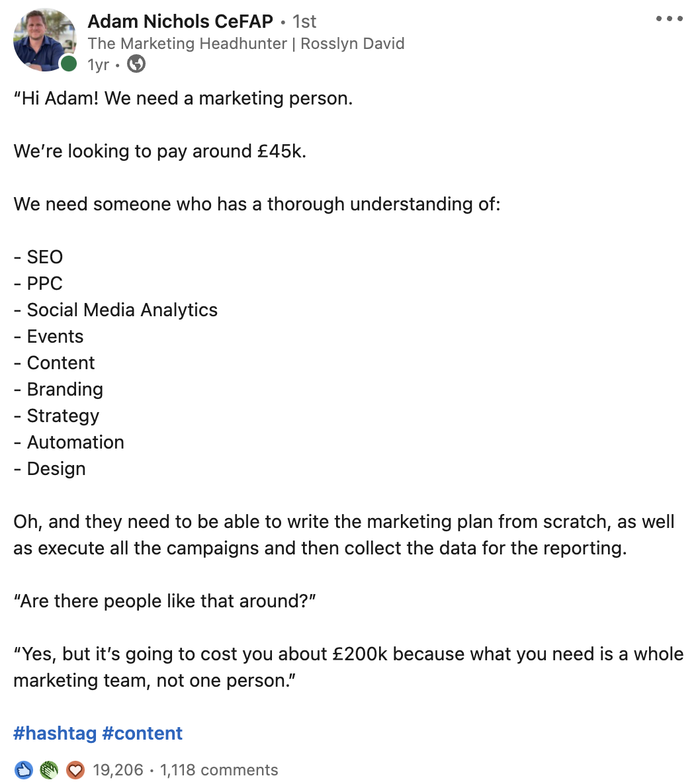
Task: Click the 1st connection degree badge
Action: [304, 22]
